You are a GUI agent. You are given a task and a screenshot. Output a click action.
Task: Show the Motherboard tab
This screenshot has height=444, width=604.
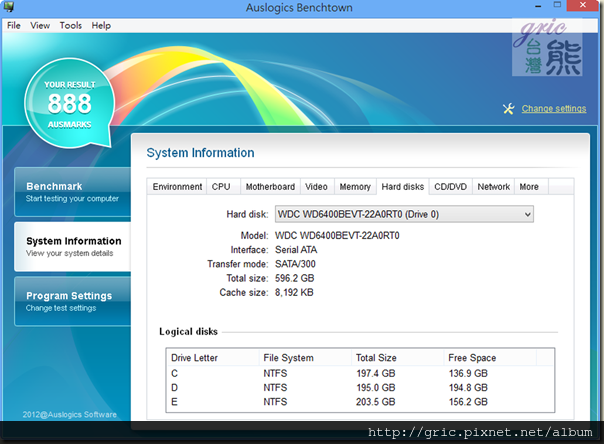pos(270,187)
